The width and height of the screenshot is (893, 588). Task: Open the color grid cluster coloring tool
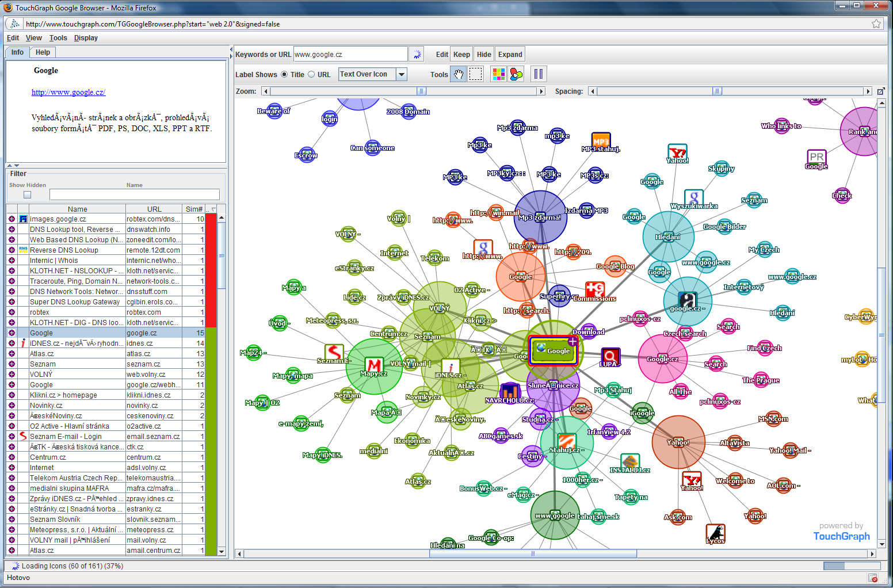[x=498, y=74]
